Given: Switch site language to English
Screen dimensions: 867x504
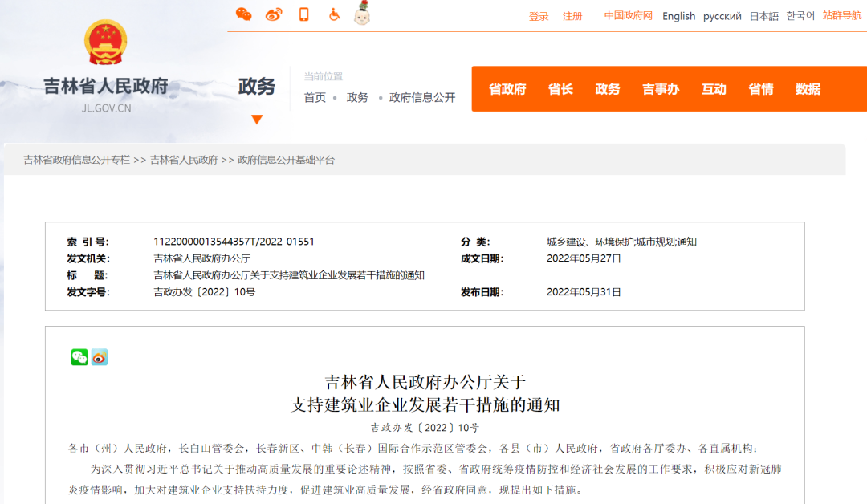Looking at the screenshot, I should [x=678, y=16].
